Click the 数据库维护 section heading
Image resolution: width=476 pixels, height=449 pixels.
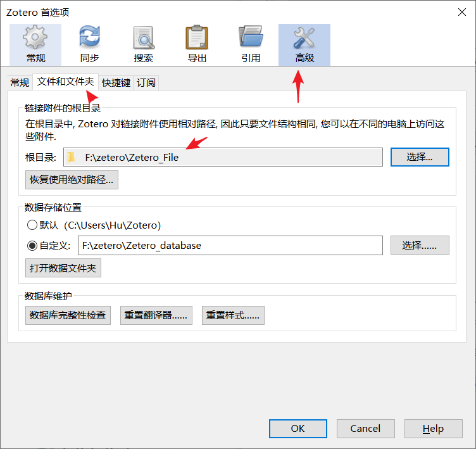tap(48, 296)
